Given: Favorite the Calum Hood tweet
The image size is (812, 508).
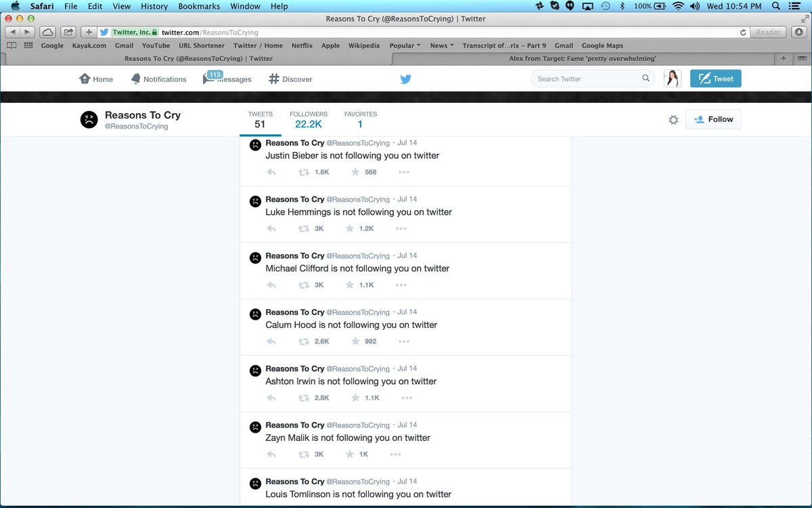Looking at the screenshot, I should pos(355,341).
